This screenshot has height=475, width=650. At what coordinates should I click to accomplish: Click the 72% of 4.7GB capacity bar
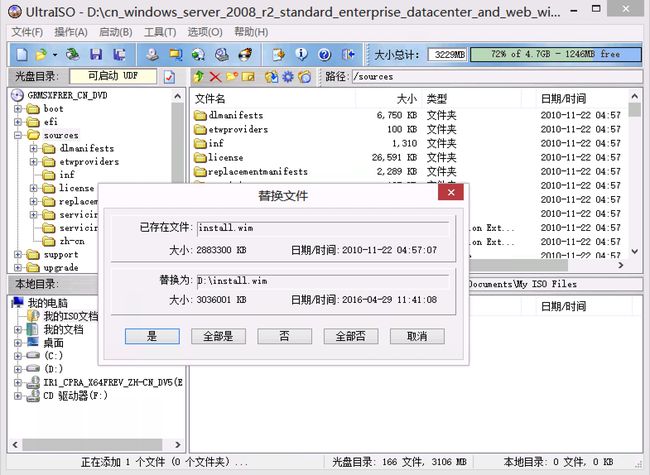[555, 54]
